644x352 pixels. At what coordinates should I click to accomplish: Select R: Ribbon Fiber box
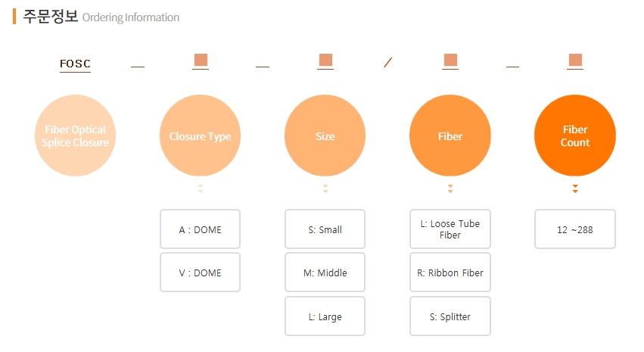(450, 273)
